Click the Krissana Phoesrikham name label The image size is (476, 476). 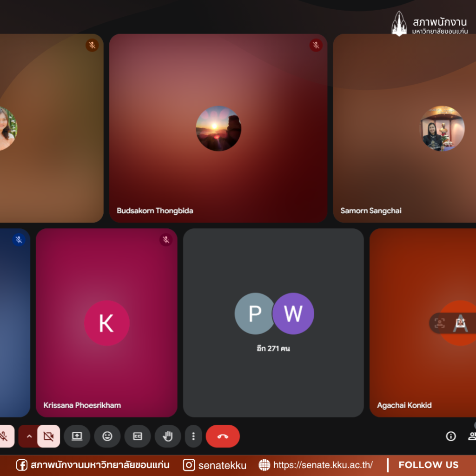point(82,405)
